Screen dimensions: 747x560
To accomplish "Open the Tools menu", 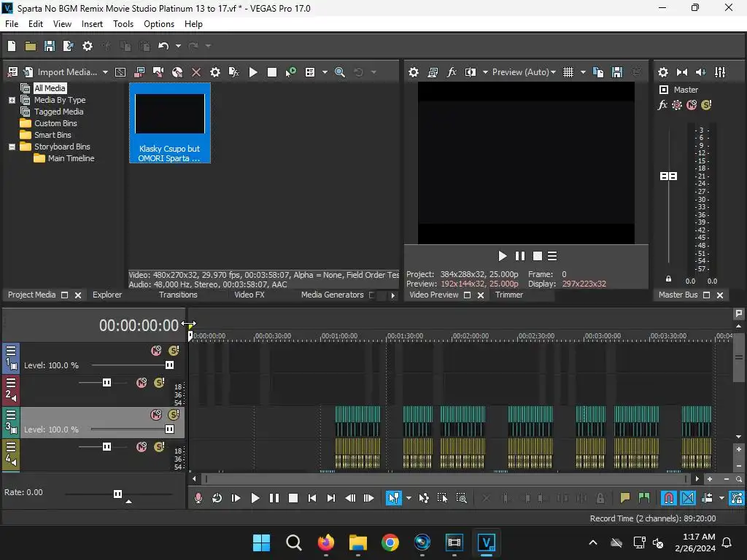I will (x=123, y=24).
